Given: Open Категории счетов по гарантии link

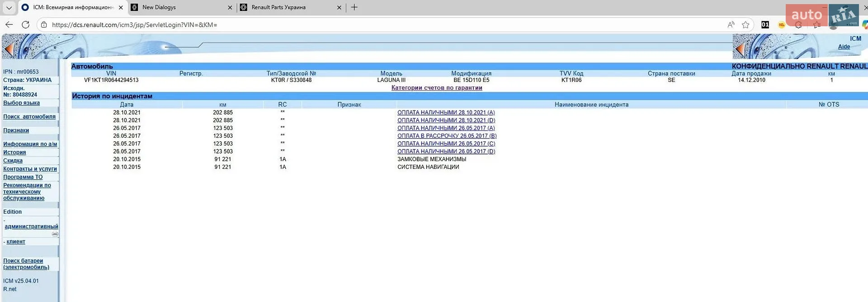Looking at the screenshot, I should click(437, 88).
